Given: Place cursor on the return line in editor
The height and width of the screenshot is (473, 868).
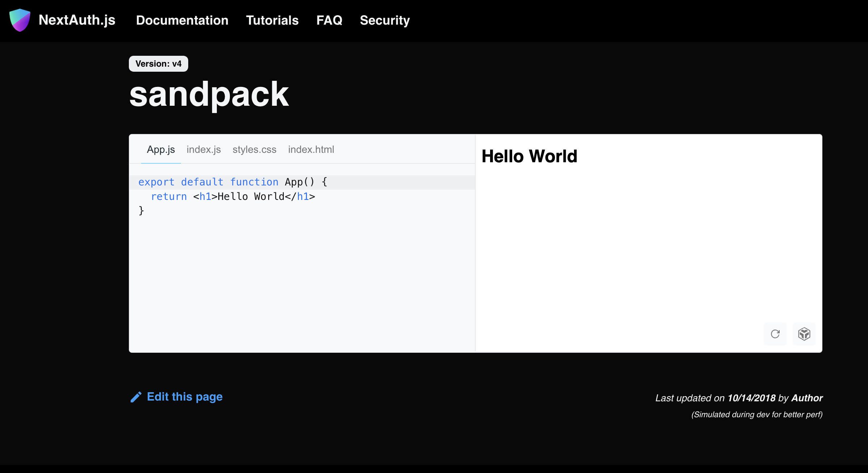Looking at the screenshot, I should click(233, 196).
